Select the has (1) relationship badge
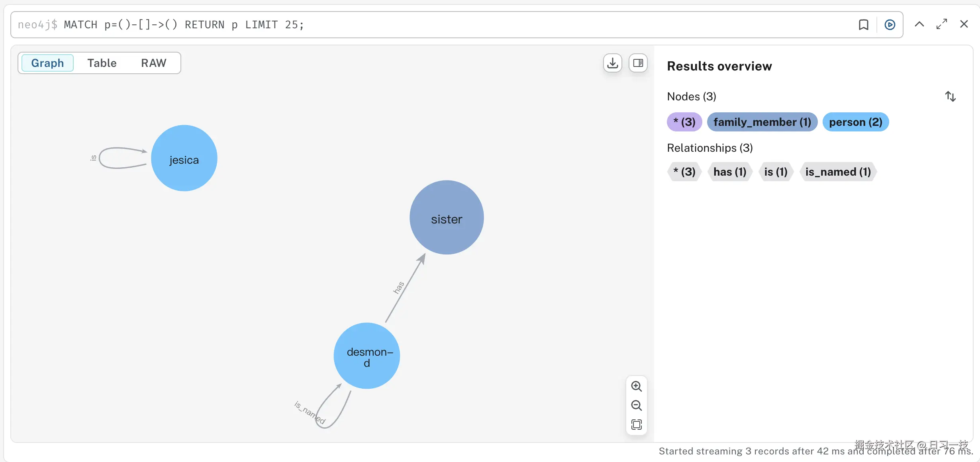 pyautogui.click(x=729, y=172)
